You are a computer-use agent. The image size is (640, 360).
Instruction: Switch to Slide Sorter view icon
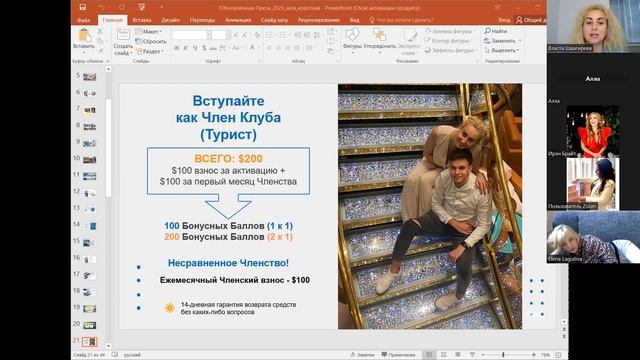click(x=444, y=355)
